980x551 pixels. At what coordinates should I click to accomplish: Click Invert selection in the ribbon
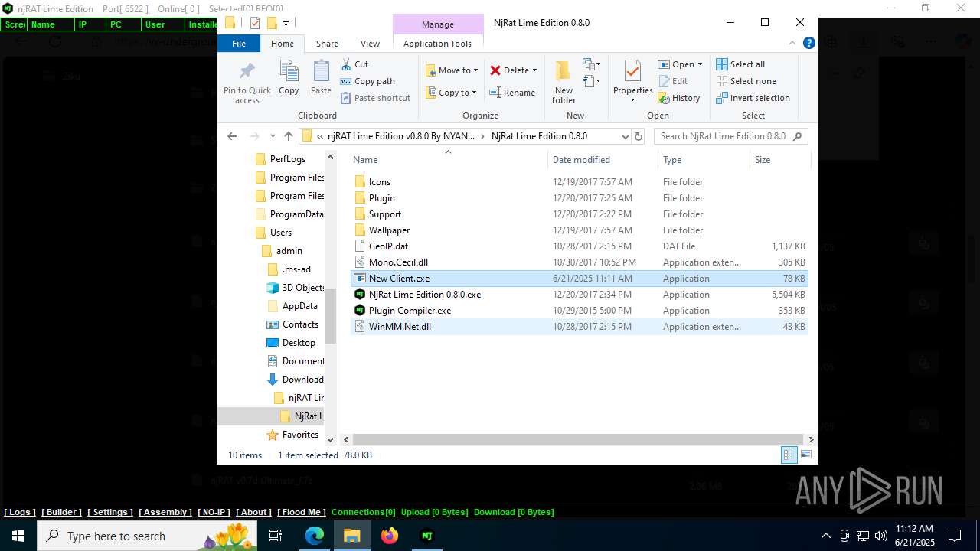pos(753,98)
